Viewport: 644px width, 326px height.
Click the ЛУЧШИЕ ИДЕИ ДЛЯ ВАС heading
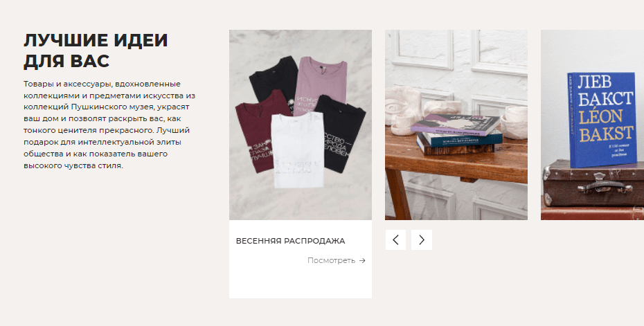click(x=96, y=51)
